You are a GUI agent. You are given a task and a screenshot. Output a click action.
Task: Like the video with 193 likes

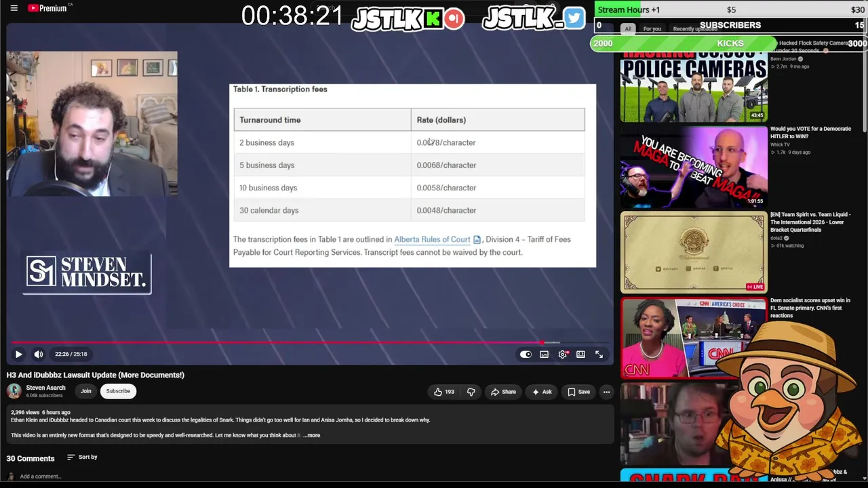tap(444, 392)
